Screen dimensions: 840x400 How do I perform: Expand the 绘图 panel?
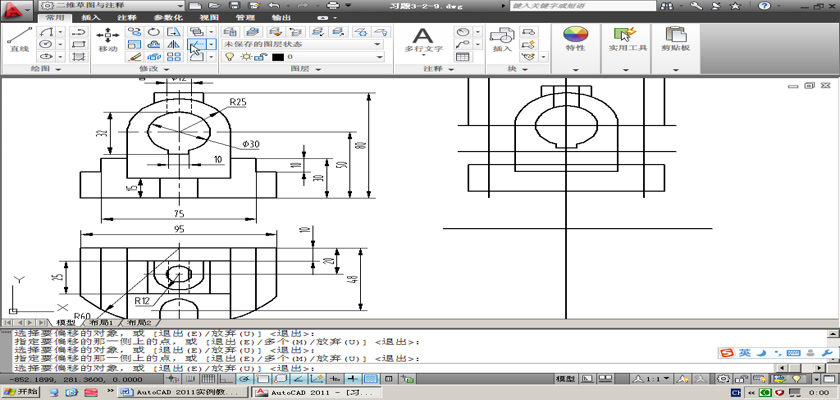coord(46,69)
